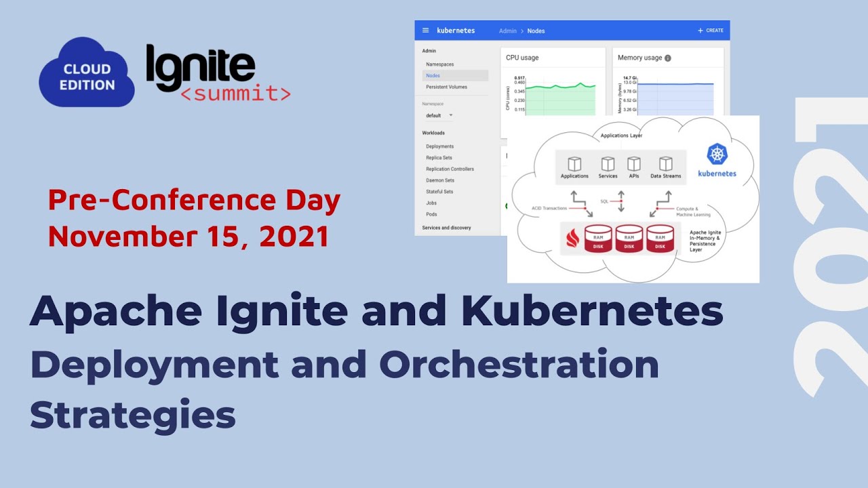The width and height of the screenshot is (868, 488).
Task: Open Replication Controllers in sidebar
Action: (x=450, y=169)
